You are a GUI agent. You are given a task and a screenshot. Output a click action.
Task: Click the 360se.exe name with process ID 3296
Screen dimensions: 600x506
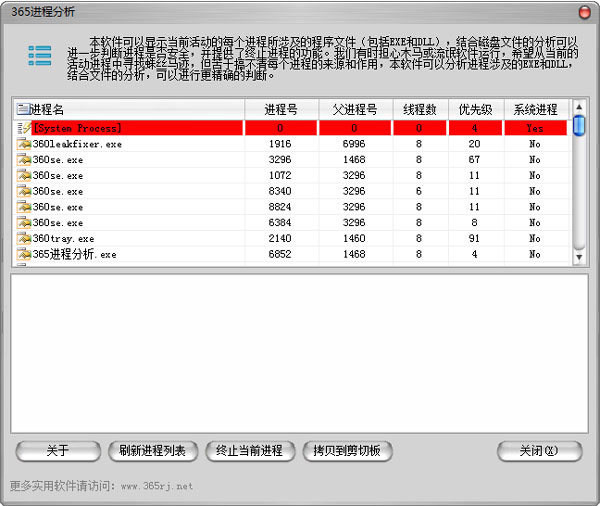58,160
